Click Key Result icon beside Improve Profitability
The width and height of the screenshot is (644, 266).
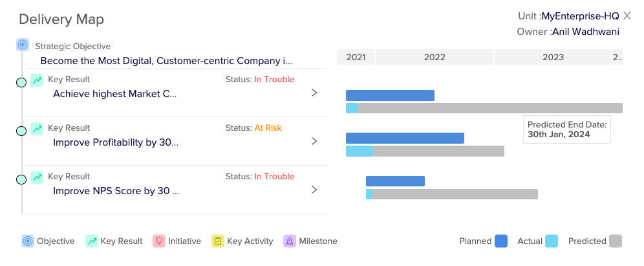point(37,129)
